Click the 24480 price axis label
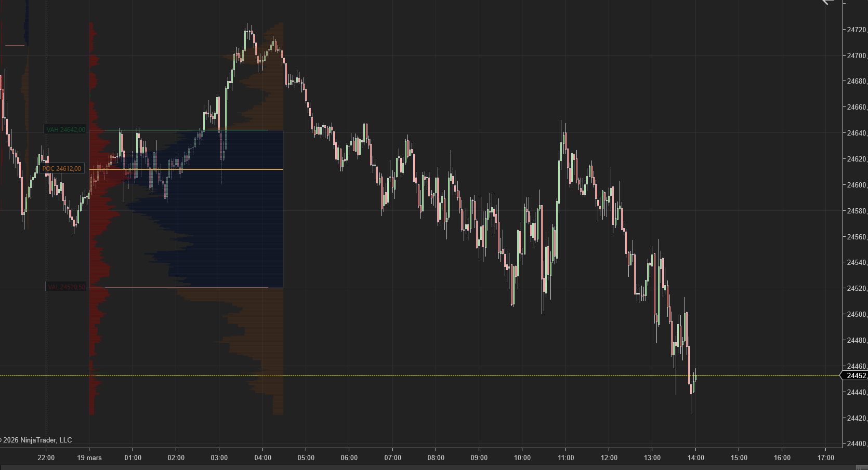 tap(857, 340)
